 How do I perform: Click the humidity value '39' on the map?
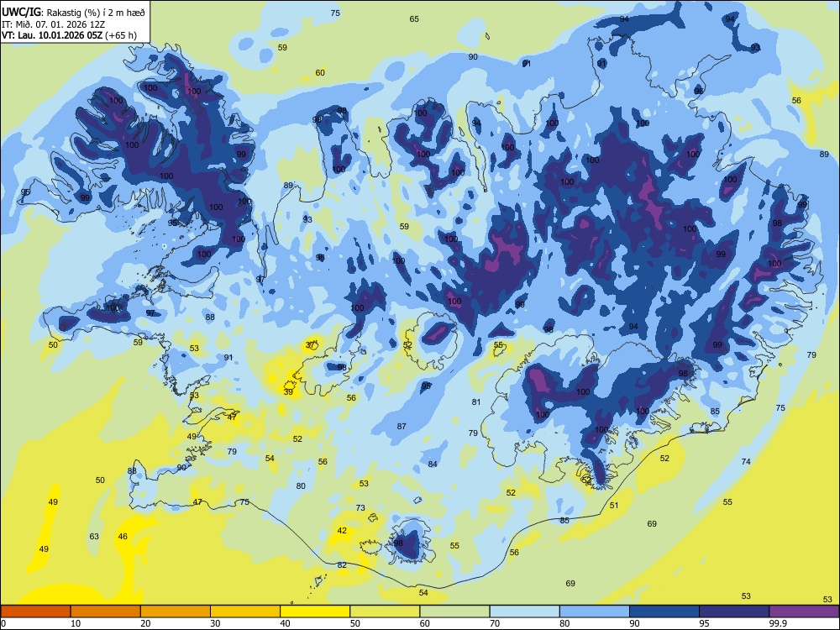coord(288,391)
